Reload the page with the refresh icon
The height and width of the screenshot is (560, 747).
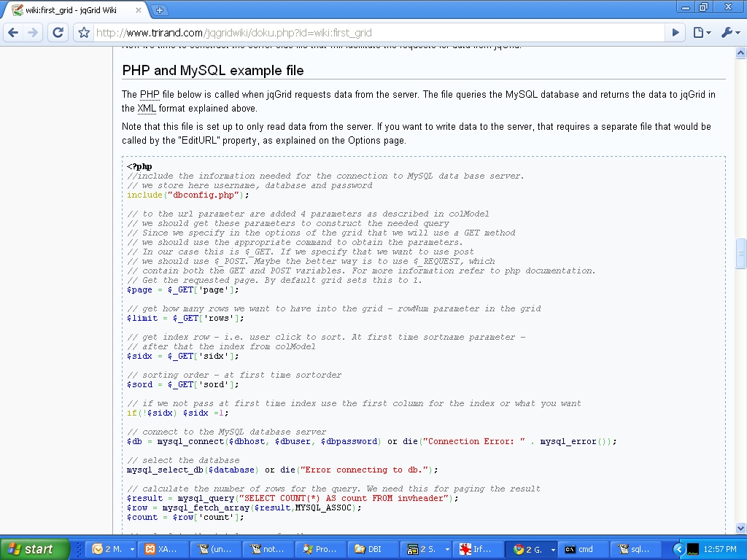coord(58,32)
